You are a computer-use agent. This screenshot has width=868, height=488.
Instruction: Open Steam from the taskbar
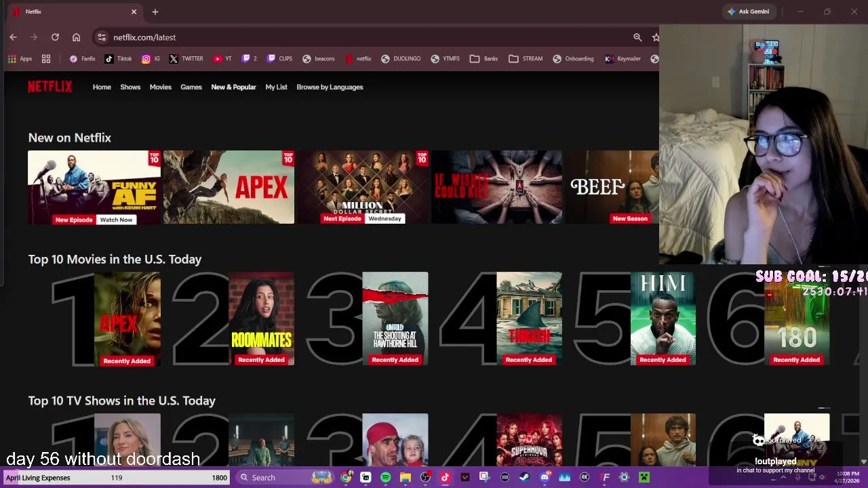coord(524,477)
